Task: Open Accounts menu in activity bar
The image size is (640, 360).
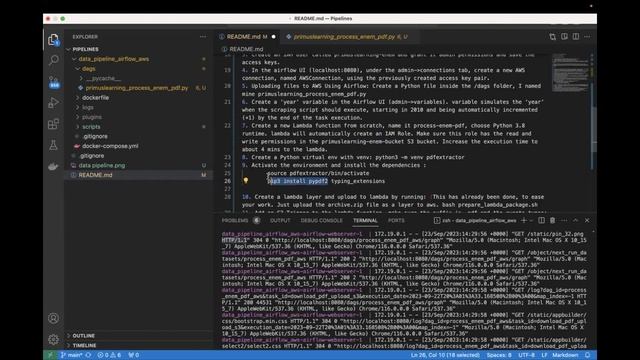Action: 53,318
